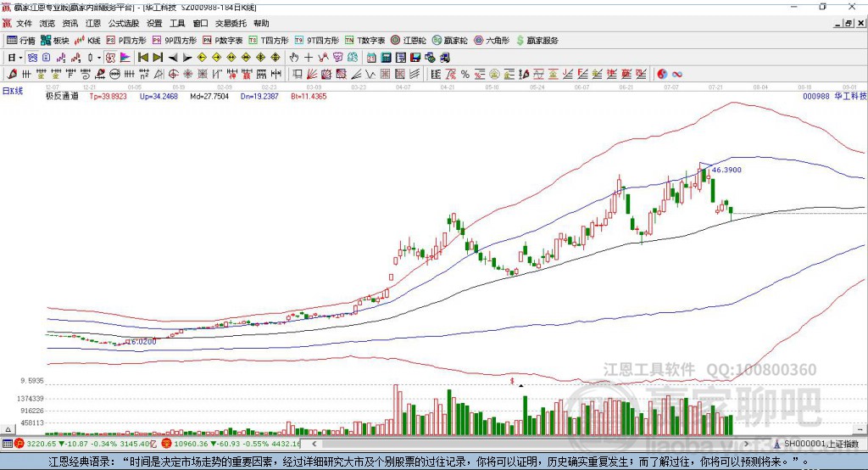Toggle the blue highlighted chart mode icon
This screenshot has width=868, height=470.
point(33,58)
